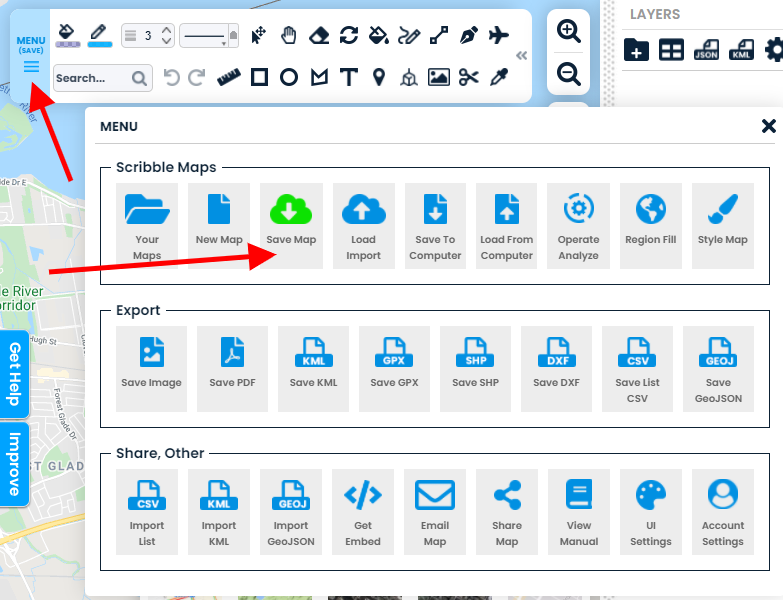This screenshot has height=600, width=783.
Task: Toggle the MENU hamburger button
Action: [31, 66]
